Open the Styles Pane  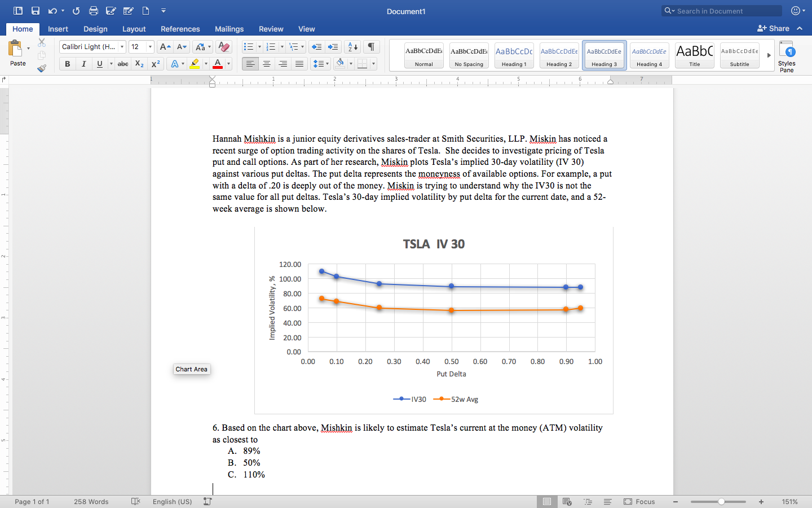pos(787,56)
